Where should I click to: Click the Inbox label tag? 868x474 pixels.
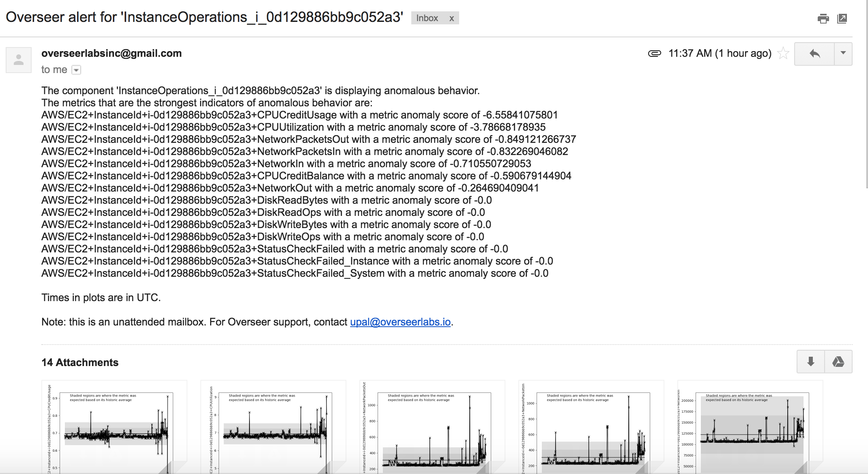427,18
